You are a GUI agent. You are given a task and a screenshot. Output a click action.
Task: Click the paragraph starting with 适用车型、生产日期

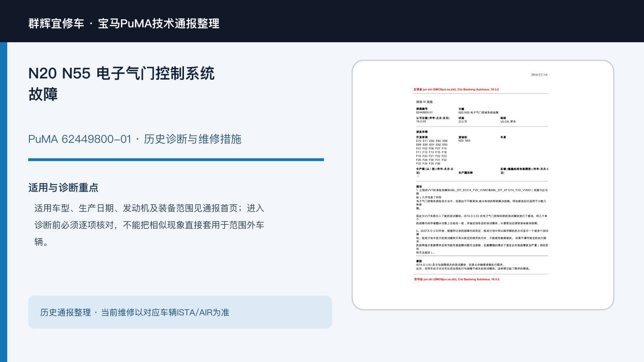[149, 225]
